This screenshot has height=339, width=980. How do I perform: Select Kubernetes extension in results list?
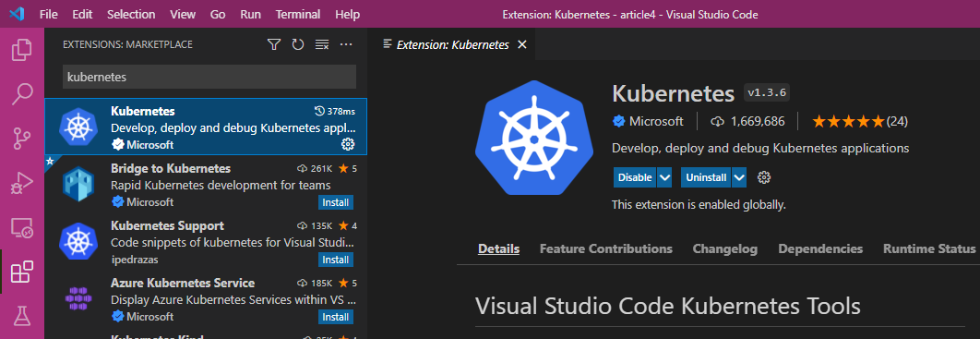[206, 127]
